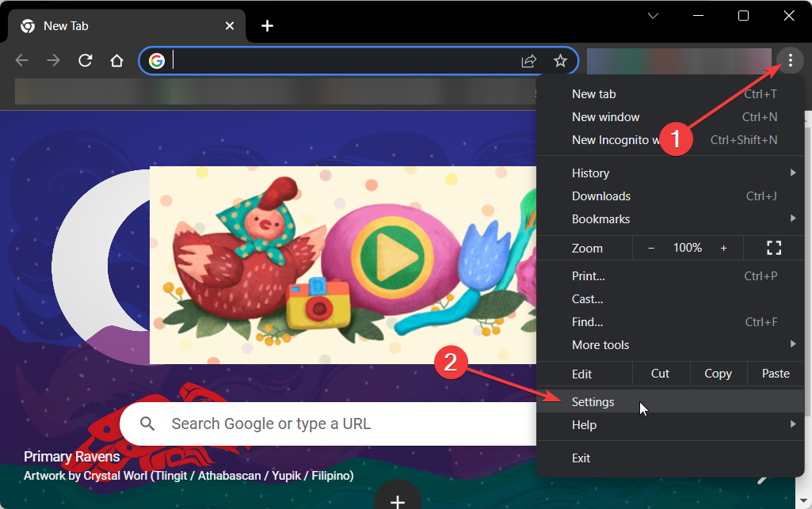Open a new tab with plus button
Image resolution: width=812 pixels, height=509 pixels.
(x=267, y=26)
